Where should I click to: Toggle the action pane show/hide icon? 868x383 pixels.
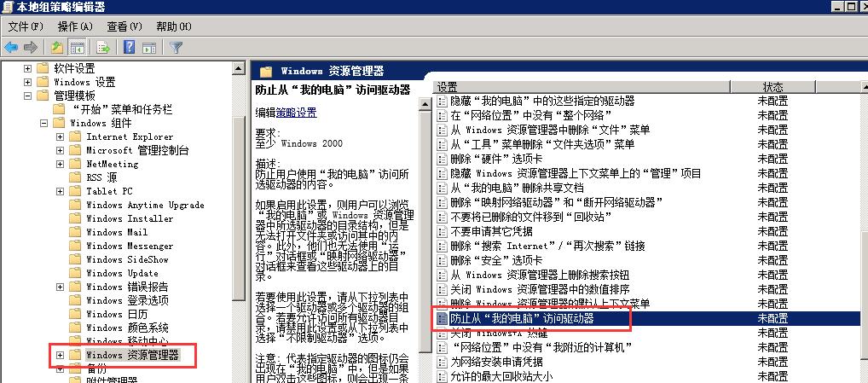pyautogui.click(x=149, y=48)
